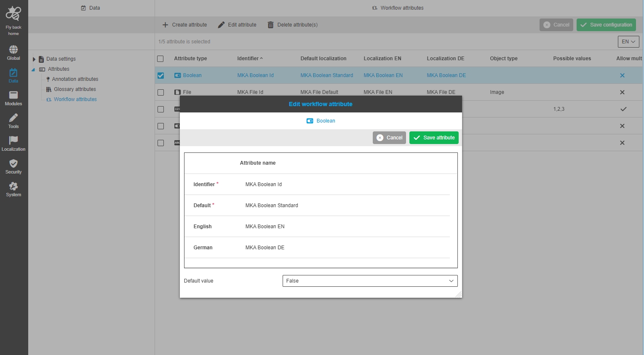Image resolution: width=644 pixels, height=355 pixels.
Task: Click the Delete attribute(s) button
Action: (x=293, y=25)
